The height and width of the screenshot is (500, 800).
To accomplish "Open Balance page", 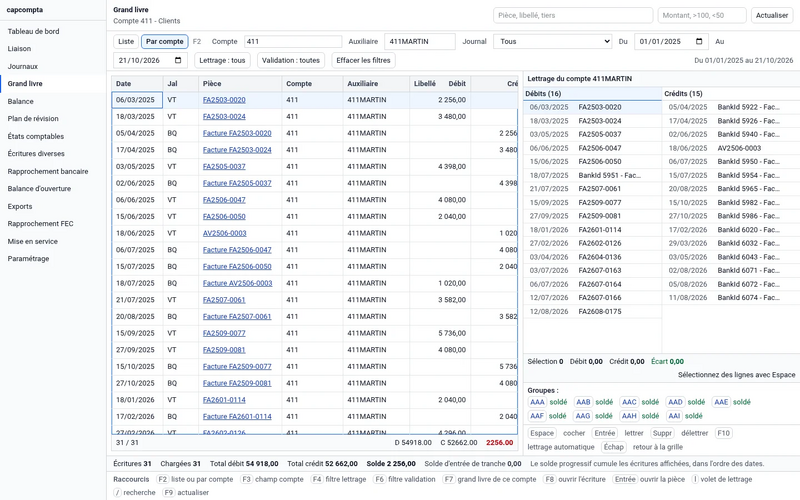I will [x=20, y=102].
